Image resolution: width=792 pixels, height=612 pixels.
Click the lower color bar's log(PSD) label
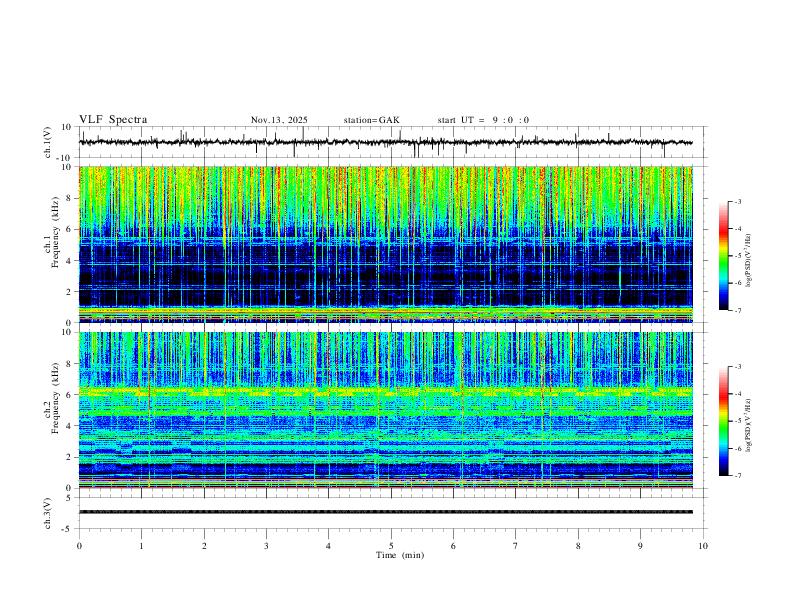point(749,424)
